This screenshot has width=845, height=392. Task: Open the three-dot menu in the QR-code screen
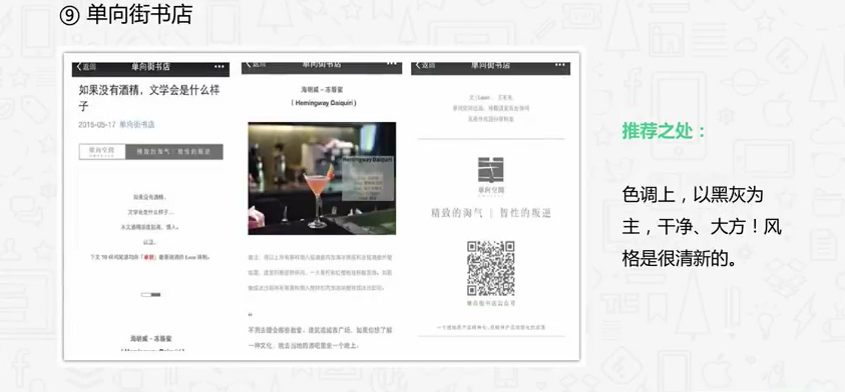coord(560,65)
